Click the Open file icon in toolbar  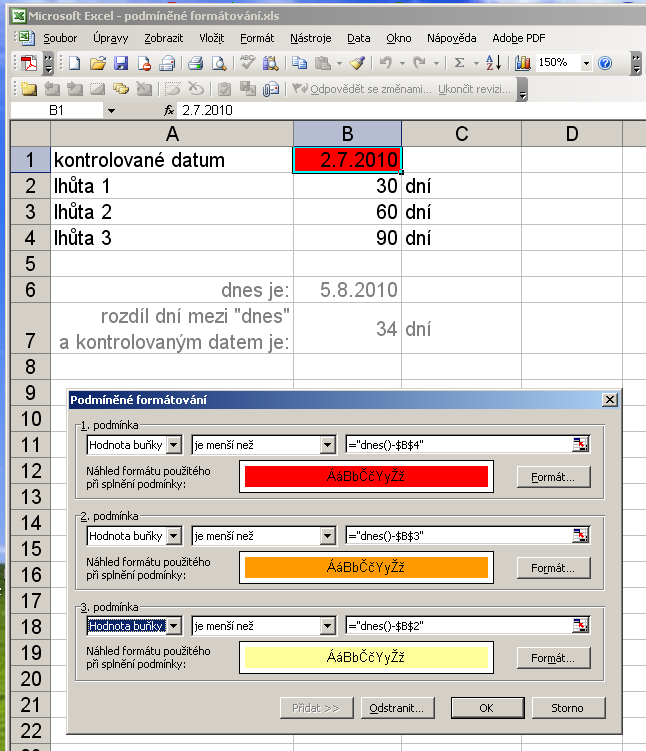point(97,63)
